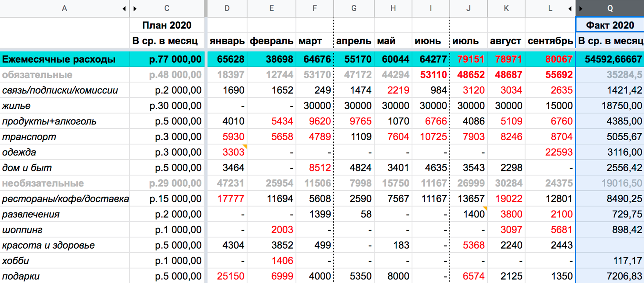Click the развлечения July cell 1400 with note

pyautogui.click(x=469, y=214)
